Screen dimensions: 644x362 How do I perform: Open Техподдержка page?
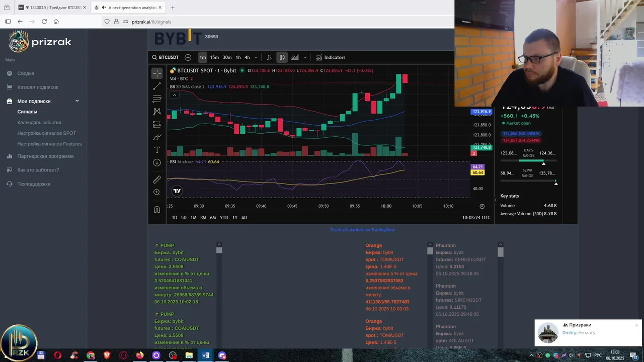tap(34, 184)
